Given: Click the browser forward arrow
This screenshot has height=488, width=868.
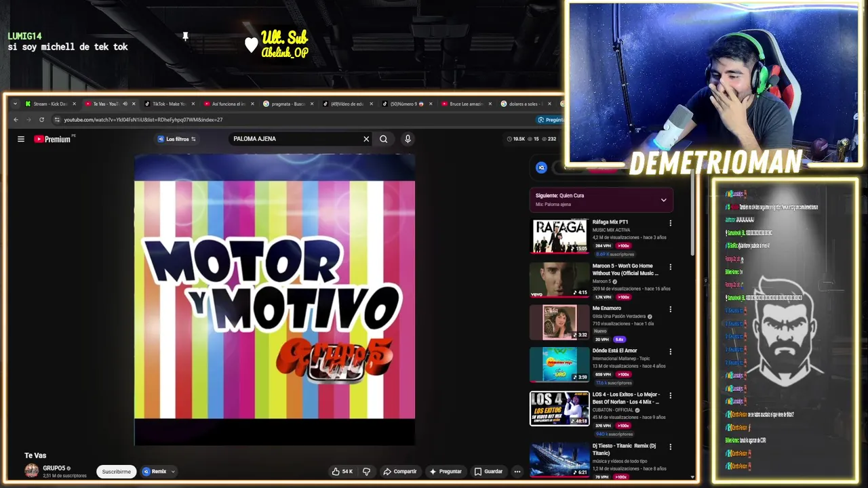Looking at the screenshot, I should pos(28,120).
